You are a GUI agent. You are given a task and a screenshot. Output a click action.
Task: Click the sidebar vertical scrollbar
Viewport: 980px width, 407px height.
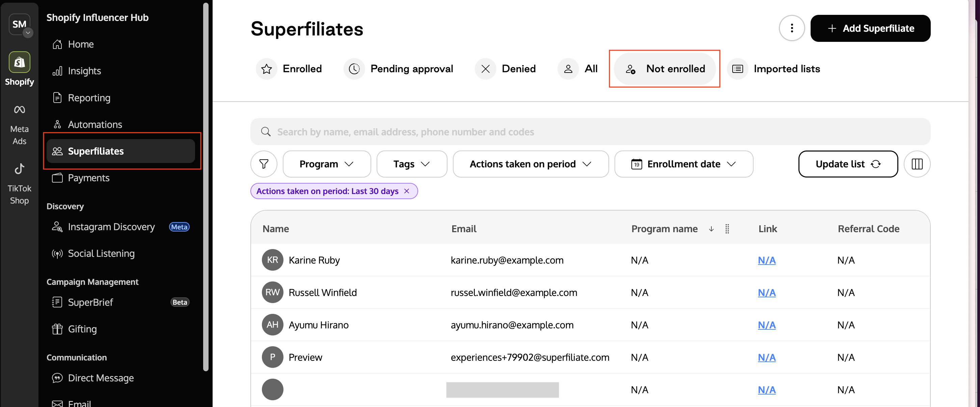click(206, 186)
